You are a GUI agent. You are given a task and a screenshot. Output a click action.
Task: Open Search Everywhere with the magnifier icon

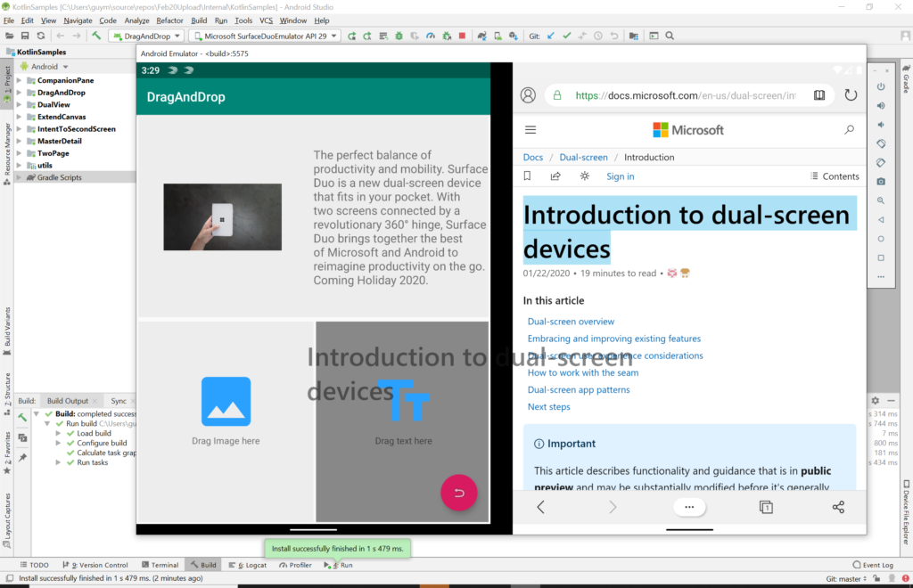(x=669, y=36)
